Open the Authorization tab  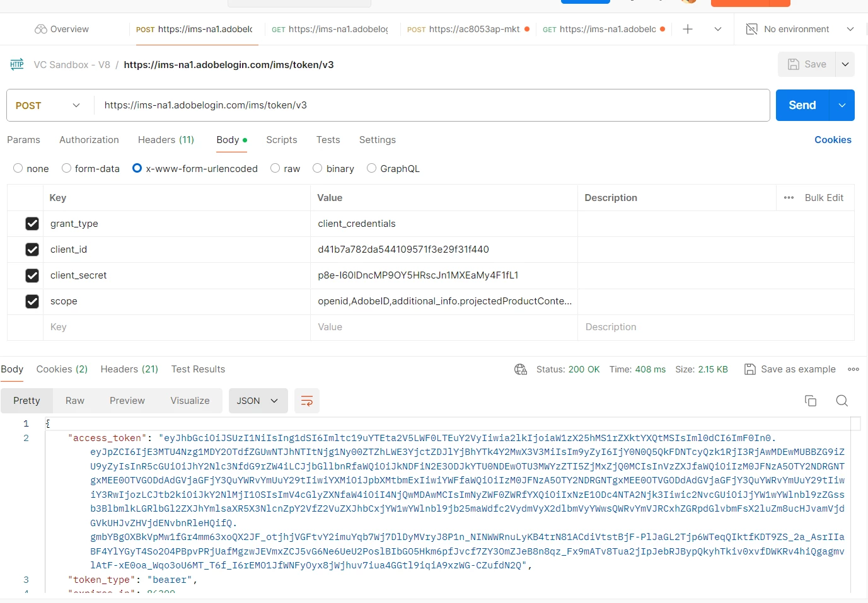click(x=89, y=140)
